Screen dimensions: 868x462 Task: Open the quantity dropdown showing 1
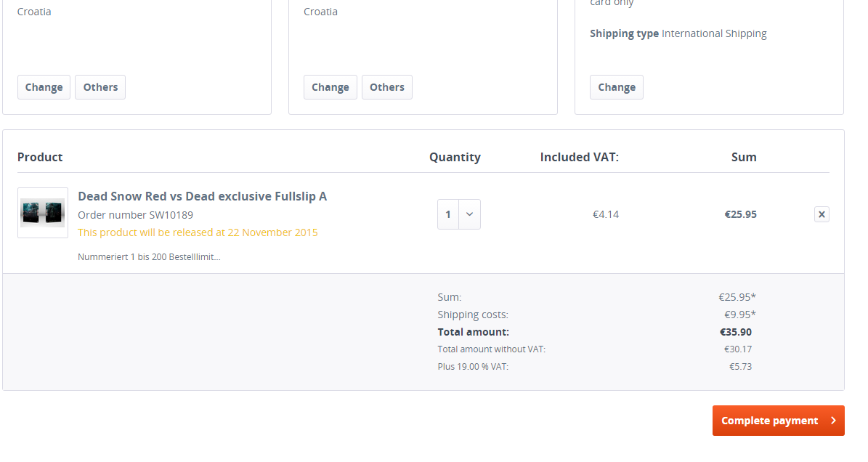[x=459, y=214]
